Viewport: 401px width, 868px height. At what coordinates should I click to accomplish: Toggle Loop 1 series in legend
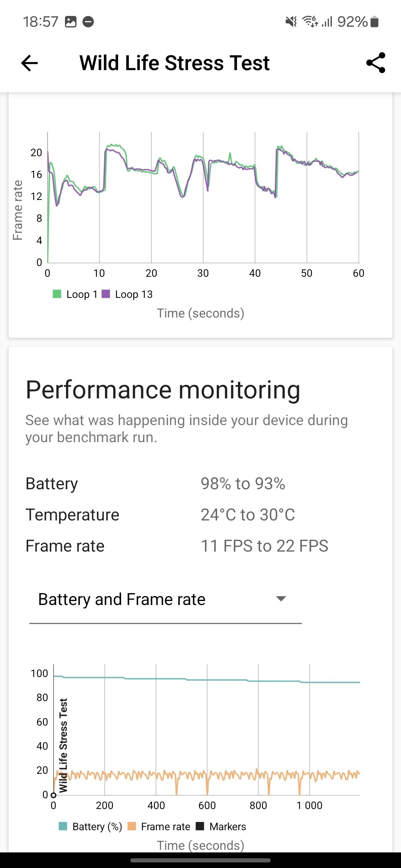pos(75,294)
